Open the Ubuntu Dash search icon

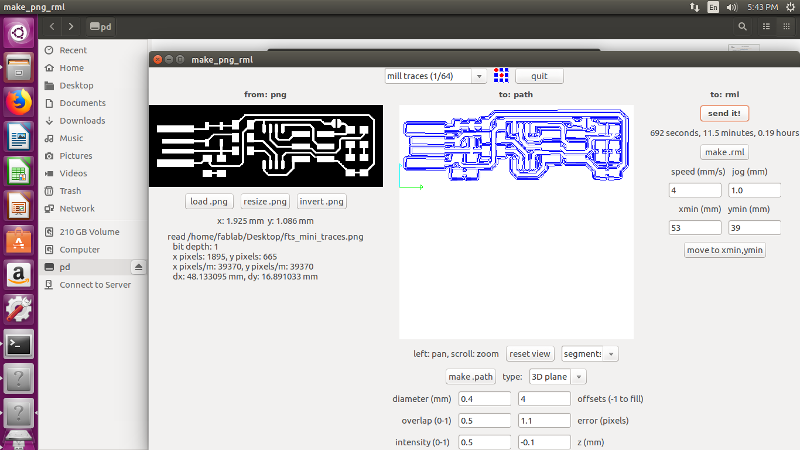click(19, 33)
